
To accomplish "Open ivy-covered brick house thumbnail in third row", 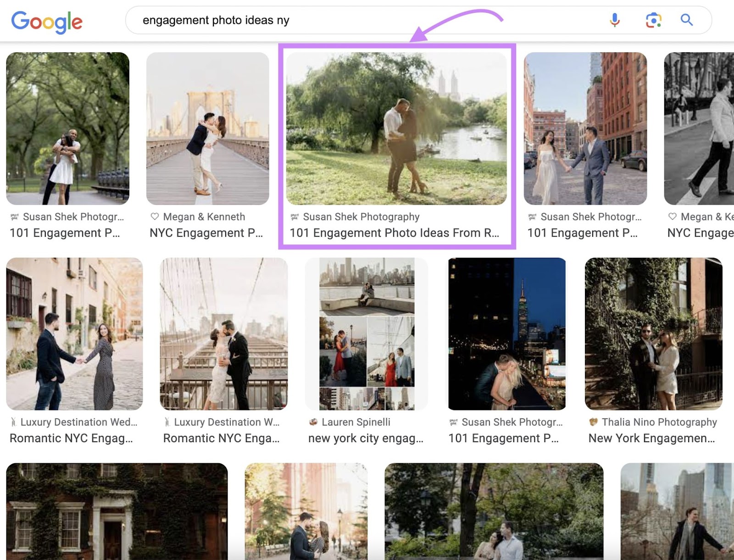I will tap(117, 511).
